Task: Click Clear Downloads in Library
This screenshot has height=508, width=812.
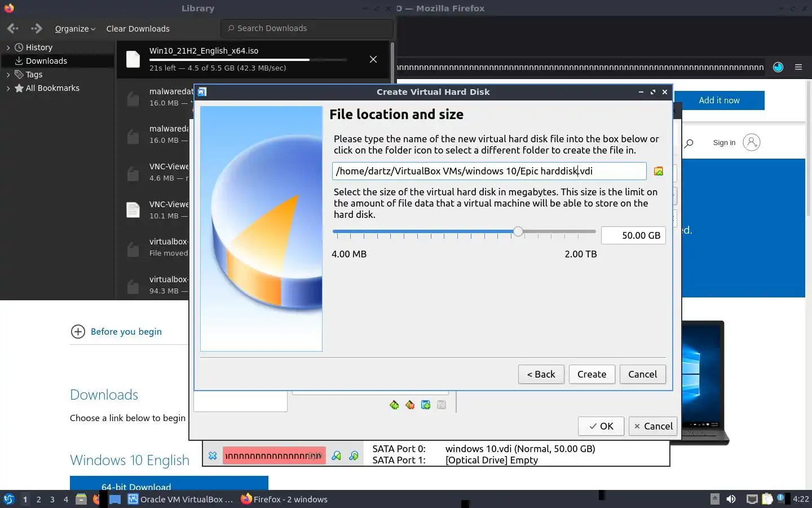Action: (138, 29)
